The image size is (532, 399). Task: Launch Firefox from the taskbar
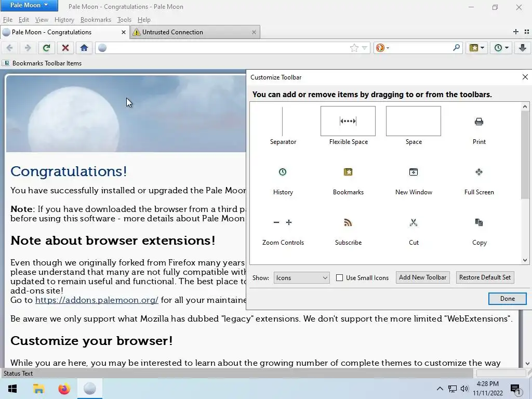(x=64, y=389)
